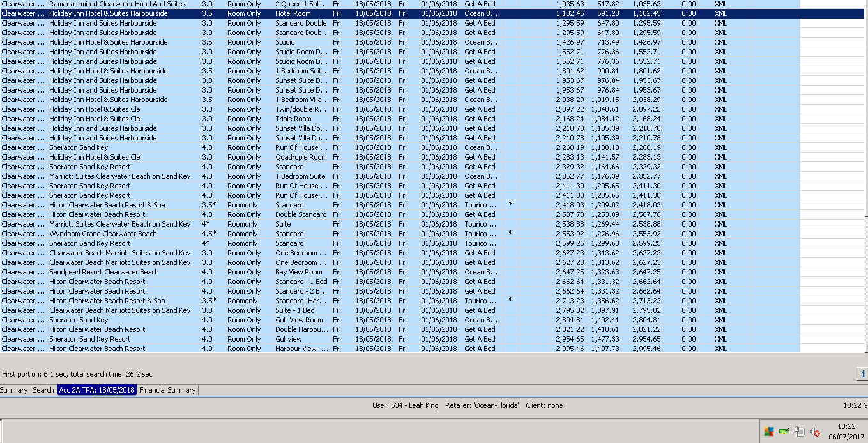This screenshot has height=443, width=868.
Task: Select the Sandpearl Resort Clearwater Beach row
Action: tap(400, 272)
